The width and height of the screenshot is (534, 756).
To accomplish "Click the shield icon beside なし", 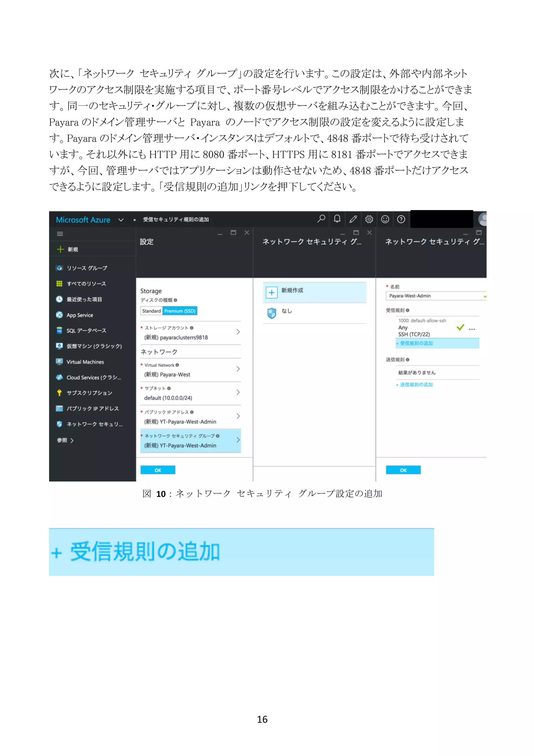I will coord(272,313).
